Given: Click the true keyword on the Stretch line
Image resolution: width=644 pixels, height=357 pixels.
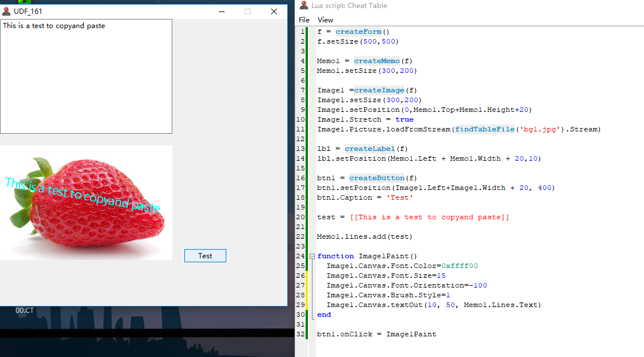Looking at the screenshot, I should point(404,119).
